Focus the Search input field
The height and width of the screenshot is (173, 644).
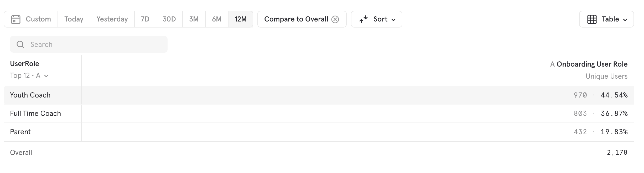click(x=89, y=44)
